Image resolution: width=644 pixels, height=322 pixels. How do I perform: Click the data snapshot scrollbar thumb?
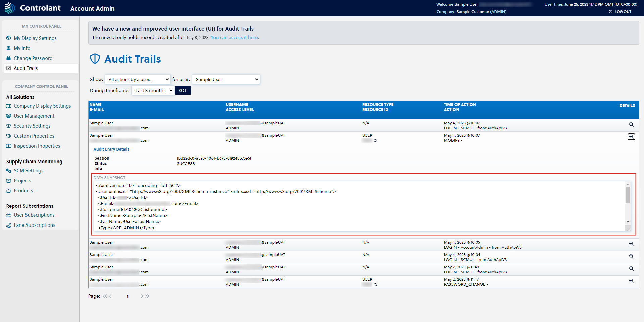[x=628, y=195]
